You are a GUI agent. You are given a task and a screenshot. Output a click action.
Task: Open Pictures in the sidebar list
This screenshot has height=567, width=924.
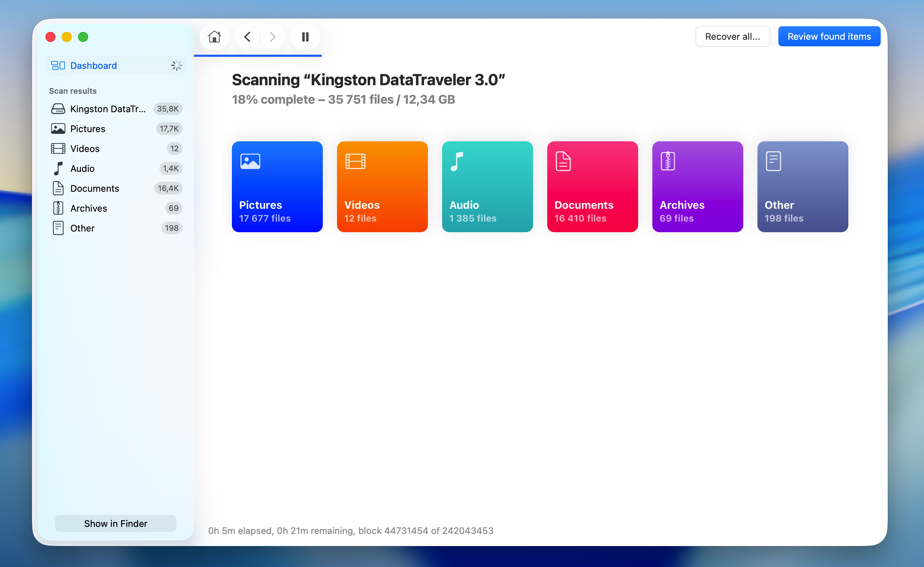(x=115, y=129)
